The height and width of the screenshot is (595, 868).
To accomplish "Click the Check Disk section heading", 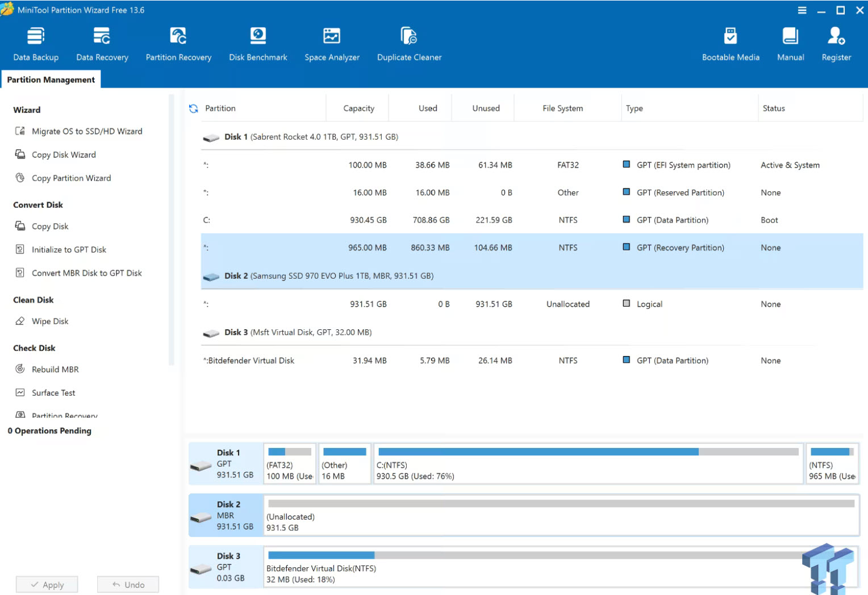I will coord(34,347).
